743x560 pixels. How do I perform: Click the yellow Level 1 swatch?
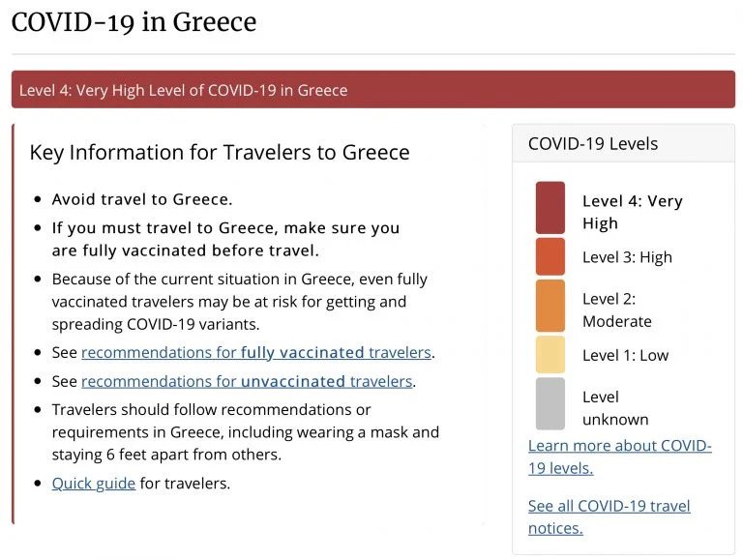(x=550, y=355)
